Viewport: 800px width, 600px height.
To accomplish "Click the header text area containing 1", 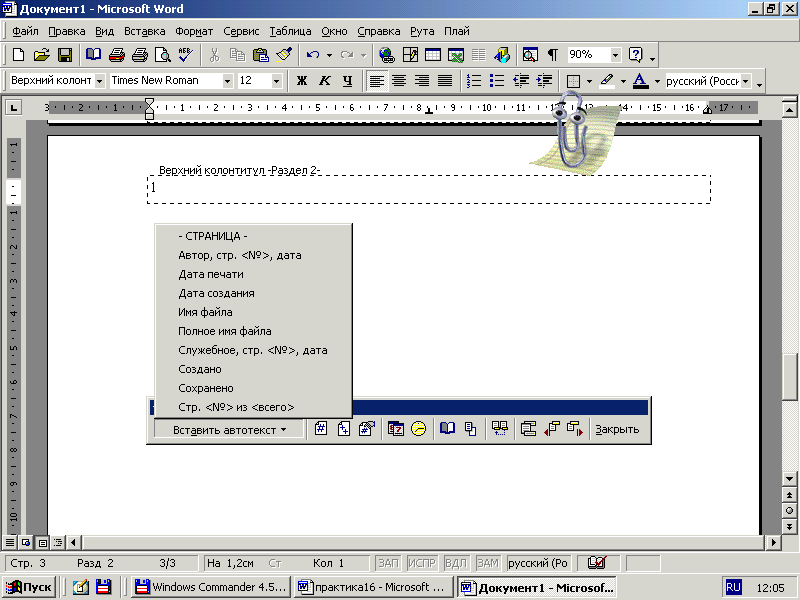I will click(x=429, y=189).
